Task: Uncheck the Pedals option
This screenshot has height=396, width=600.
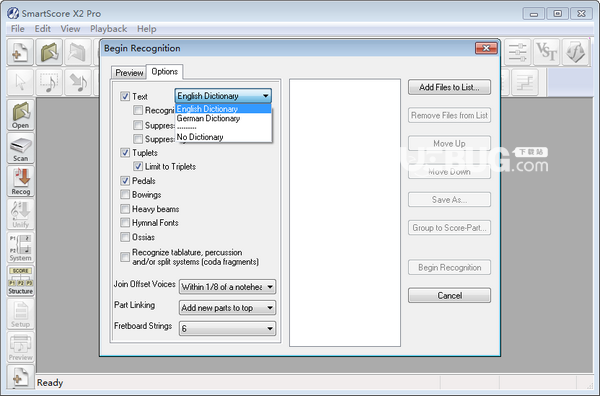Action: click(x=125, y=181)
